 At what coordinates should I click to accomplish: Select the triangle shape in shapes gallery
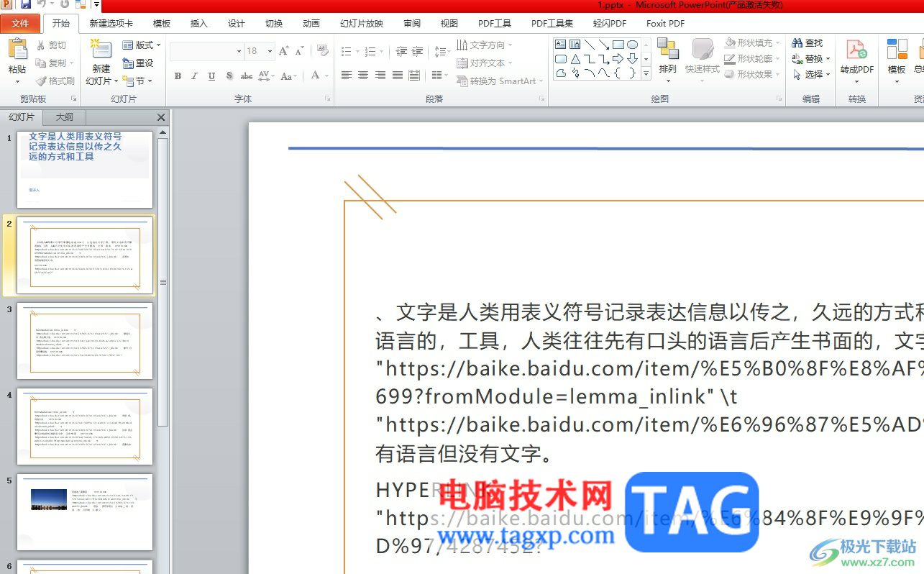(x=575, y=59)
